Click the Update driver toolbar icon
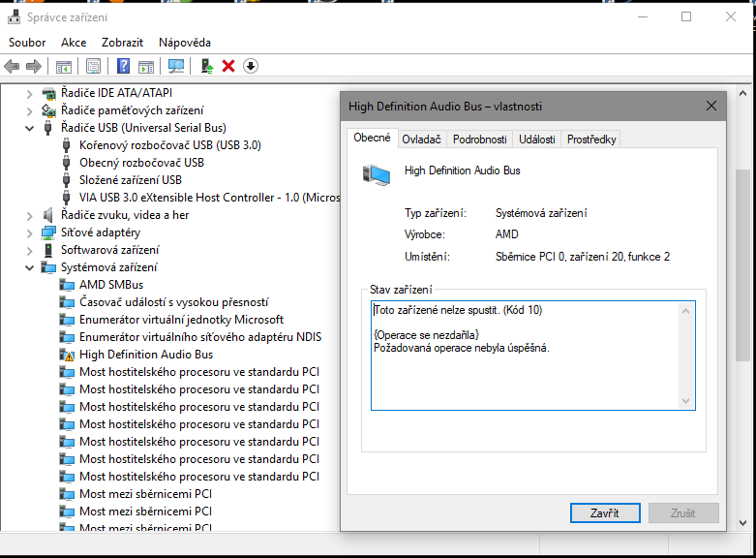The image size is (756, 558). coord(207,66)
